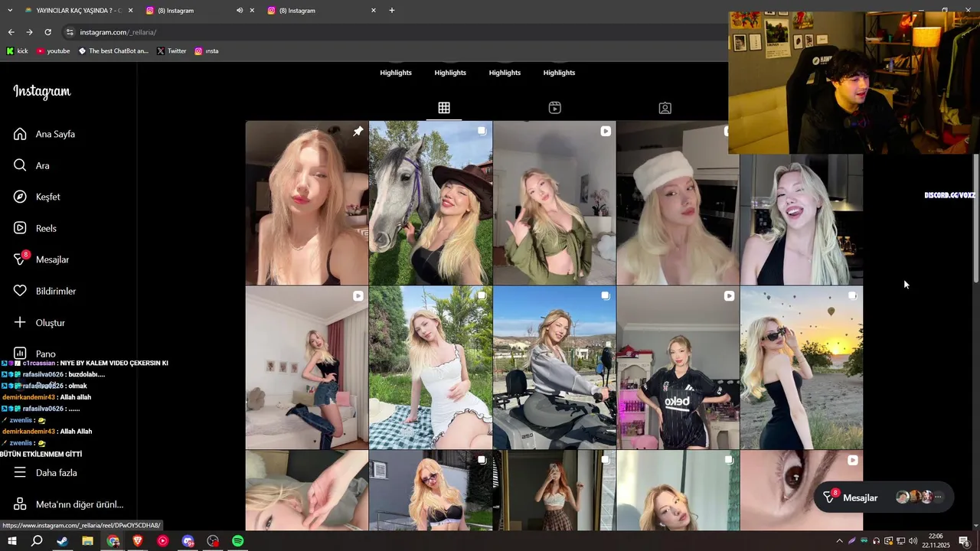Switch to the profile Reels tab

[x=555, y=108]
